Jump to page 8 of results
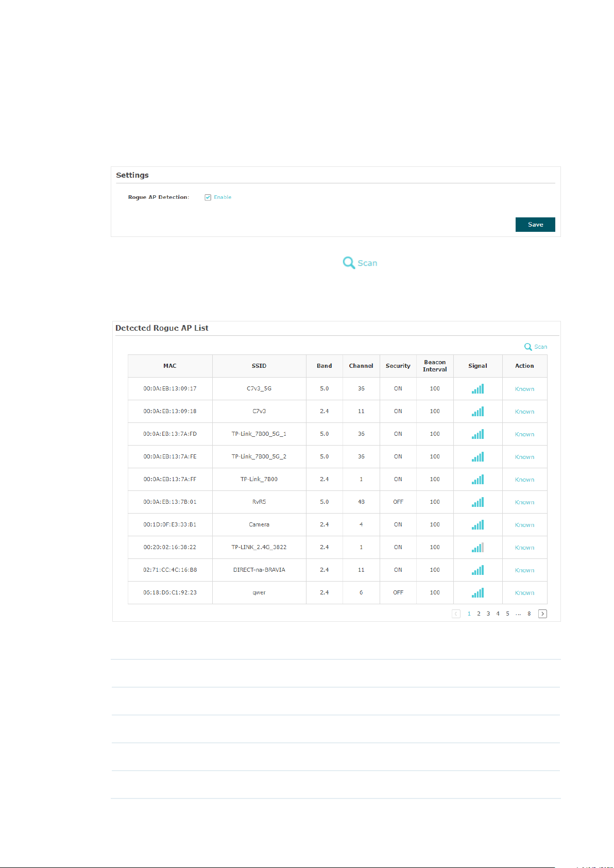Image resolution: width=614 pixels, height=868 pixels. [529, 614]
